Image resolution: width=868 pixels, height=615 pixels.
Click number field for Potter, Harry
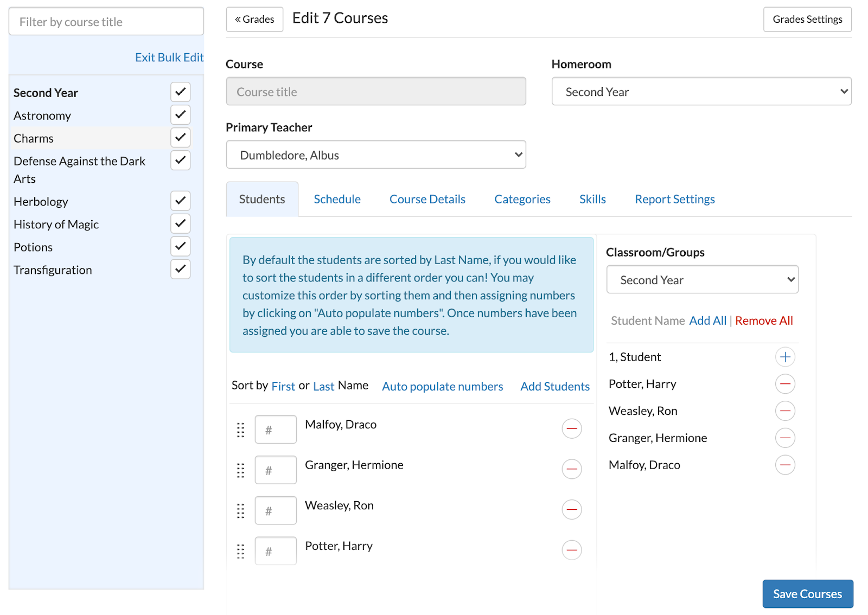click(276, 551)
